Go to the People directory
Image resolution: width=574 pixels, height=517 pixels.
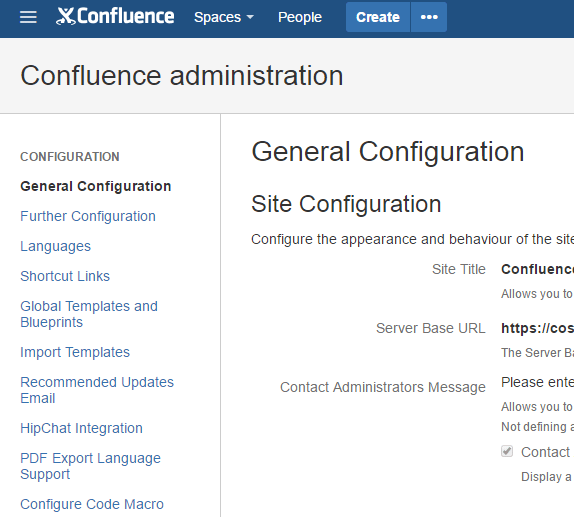point(300,17)
